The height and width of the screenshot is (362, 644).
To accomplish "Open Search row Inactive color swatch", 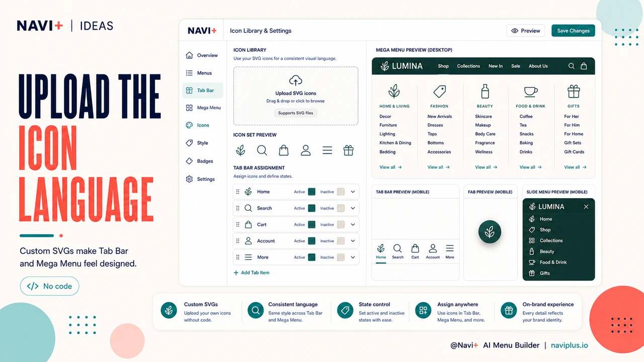I will (x=341, y=208).
